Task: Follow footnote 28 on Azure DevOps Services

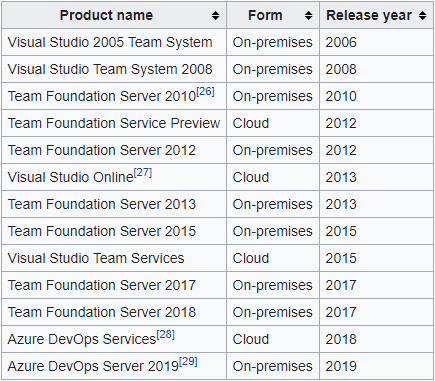Action: click(x=166, y=335)
